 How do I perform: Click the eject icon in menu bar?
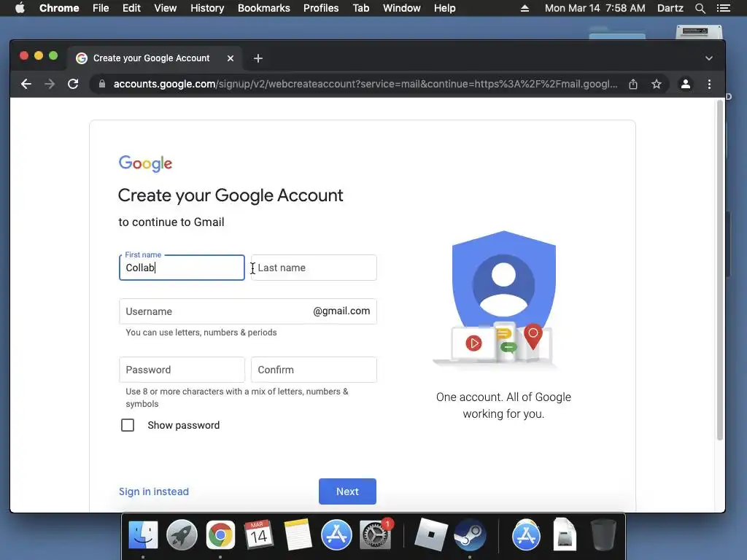[525, 8]
